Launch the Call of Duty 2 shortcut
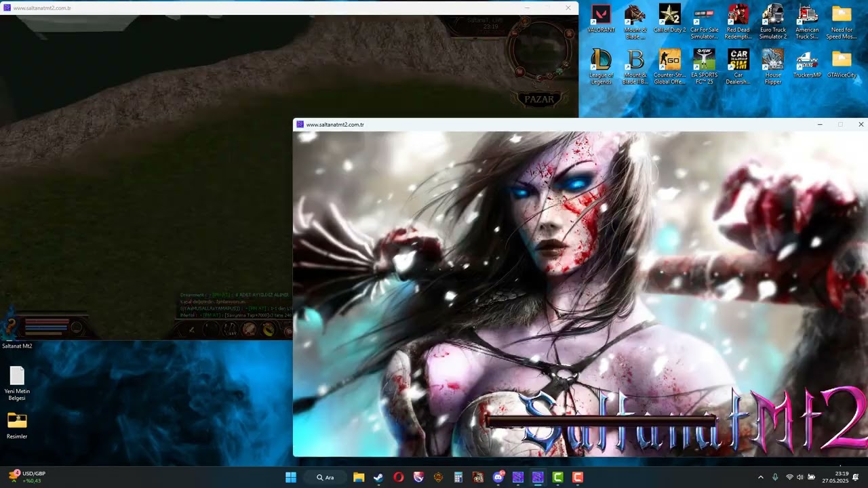 tap(669, 19)
